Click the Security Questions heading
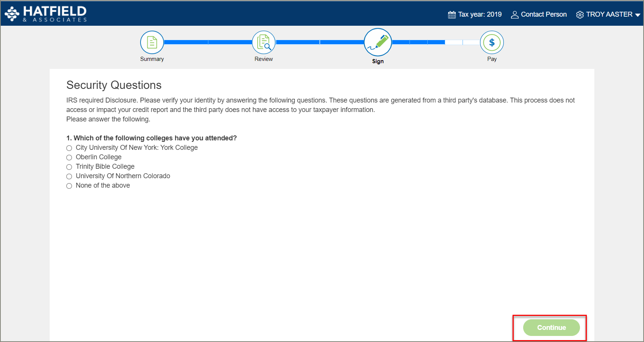The width and height of the screenshot is (644, 342). [x=114, y=85]
